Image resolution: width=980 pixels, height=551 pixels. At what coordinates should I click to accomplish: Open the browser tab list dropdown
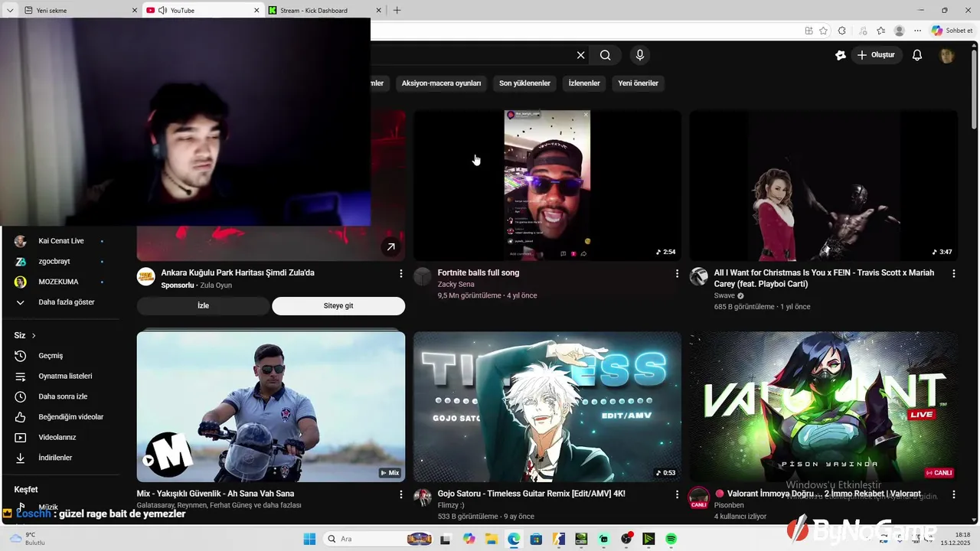click(x=10, y=10)
